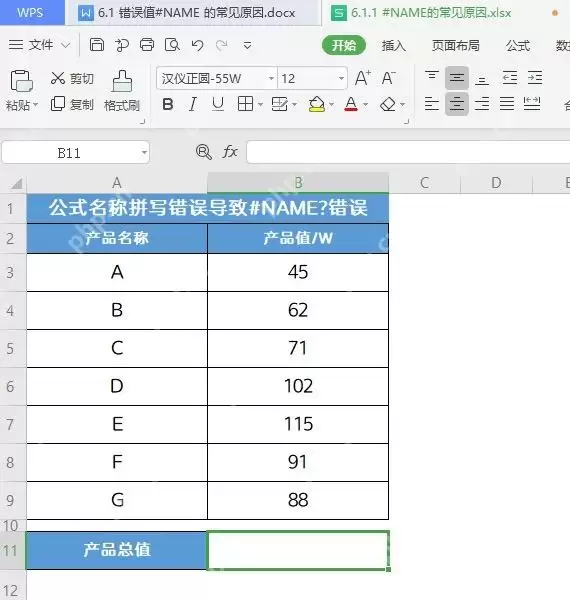Undo the last action

click(x=197, y=46)
